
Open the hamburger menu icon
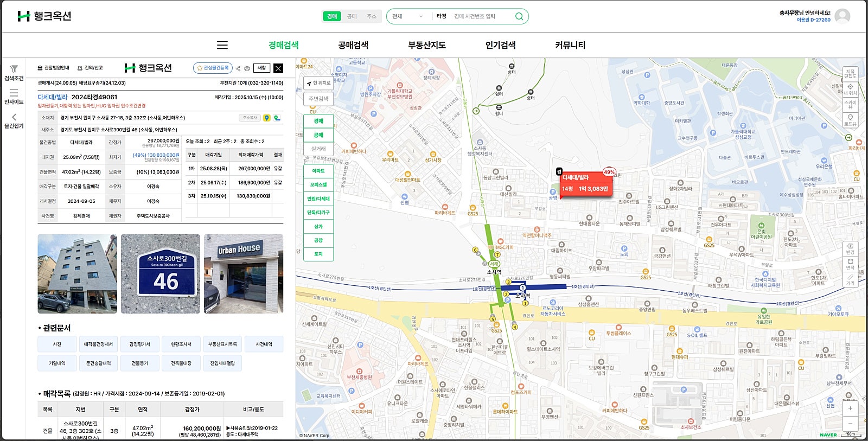[x=222, y=45]
